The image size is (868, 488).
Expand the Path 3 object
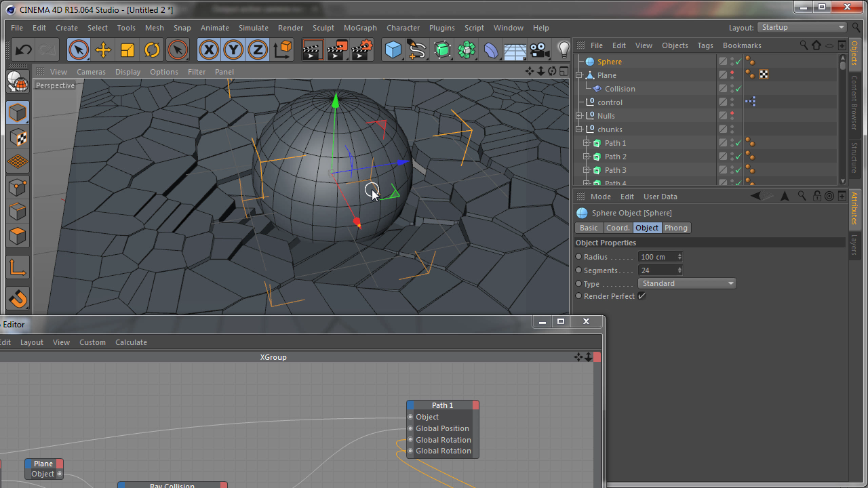(587, 170)
